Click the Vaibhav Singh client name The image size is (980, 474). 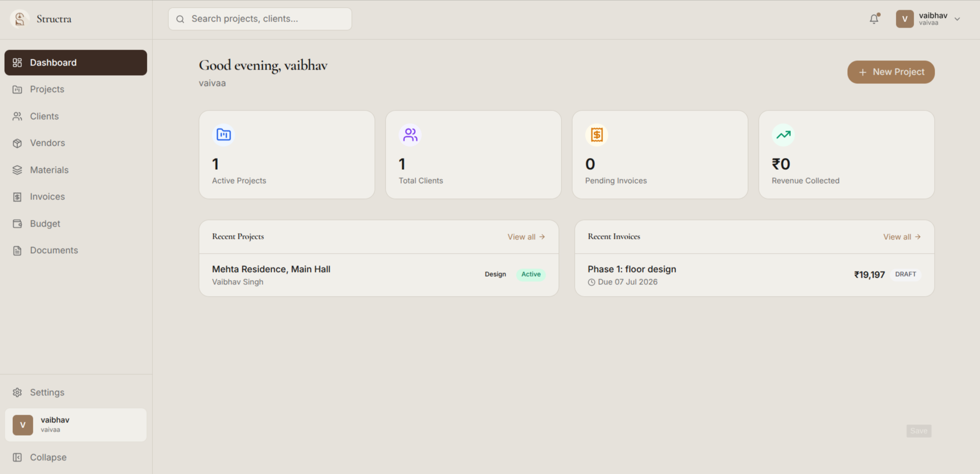(x=238, y=282)
